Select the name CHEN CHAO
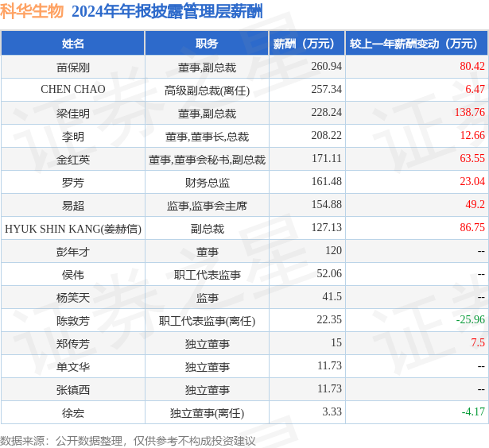 pyautogui.click(x=73, y=90)
